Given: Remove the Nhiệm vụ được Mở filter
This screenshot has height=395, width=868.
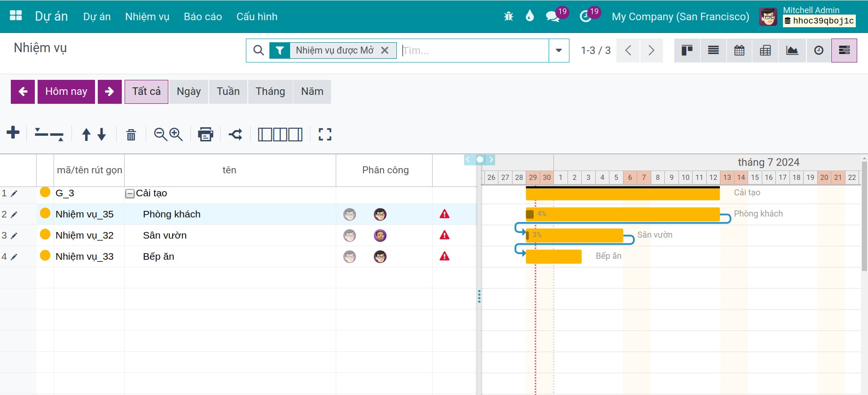Looking at the screenshot, I should coord(385,50).
